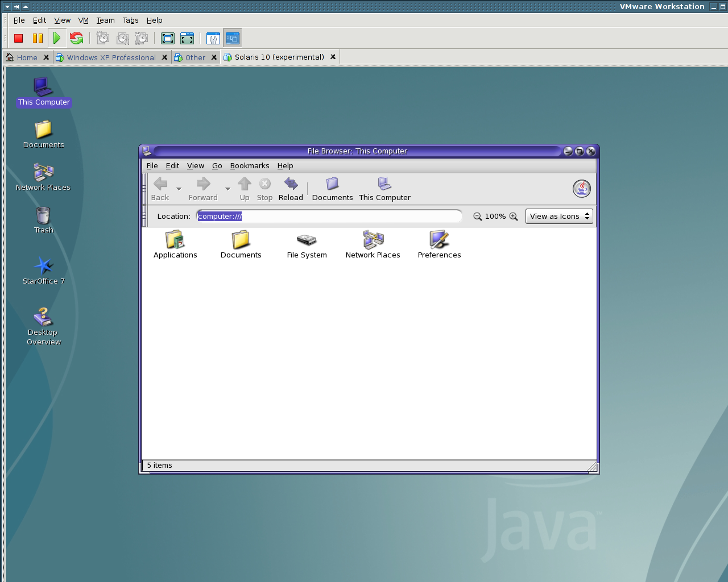Select the Preferences icon in File Browser

pyautogui.click(x=440, y=244)
